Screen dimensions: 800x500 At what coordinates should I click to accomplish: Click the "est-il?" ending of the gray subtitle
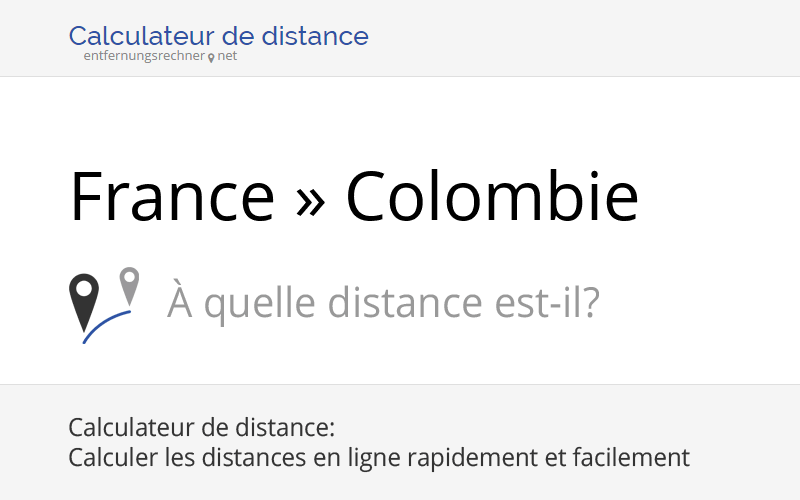coord(547,303)
